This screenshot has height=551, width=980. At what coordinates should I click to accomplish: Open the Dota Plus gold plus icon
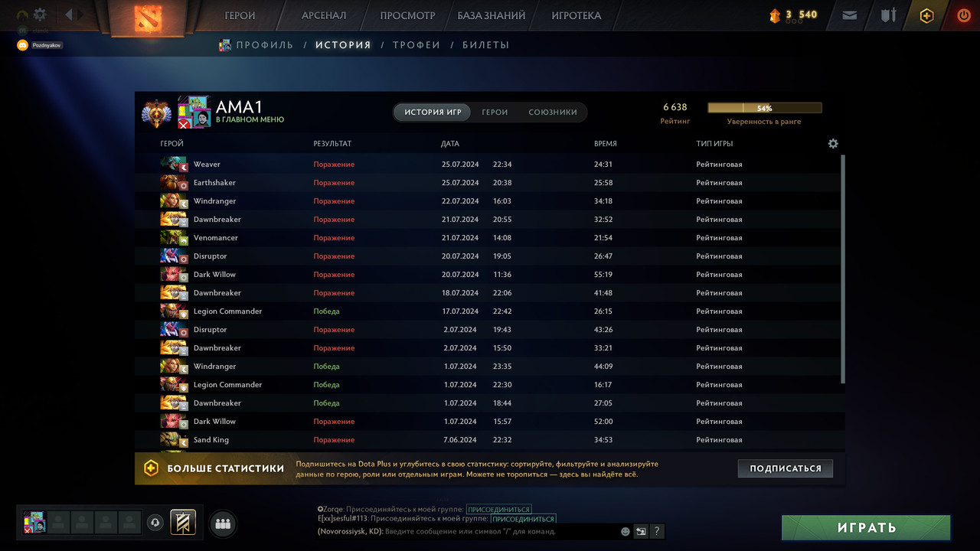point(926,15)
